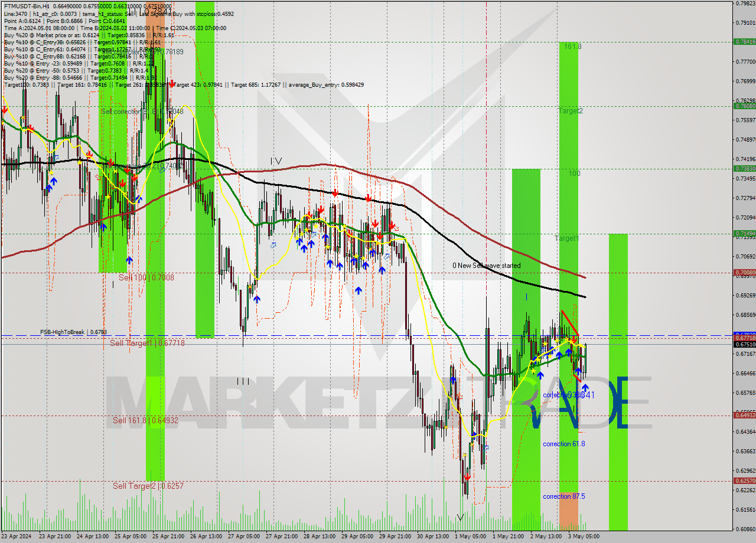Click the 0.66466 price axis value
Viewport: 756px width, 543px height.
point(745,373)
